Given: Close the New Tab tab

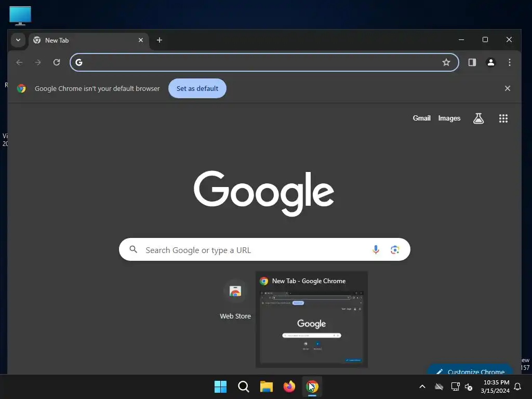Looking at the screenshot, I should 141,40.
